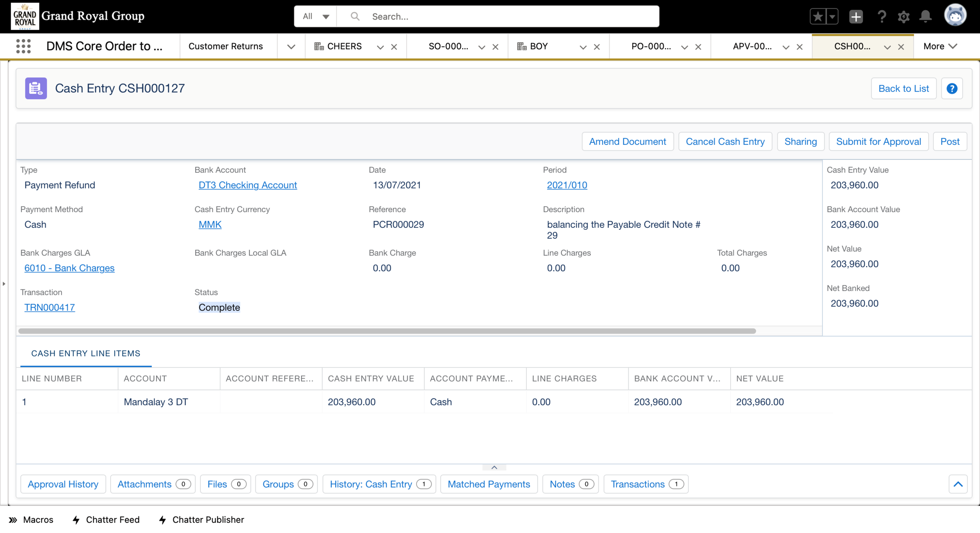Viewport: 980px width, 533px height.
Task: Click the global actions plus icon
Action: click(x=856, y=17)
